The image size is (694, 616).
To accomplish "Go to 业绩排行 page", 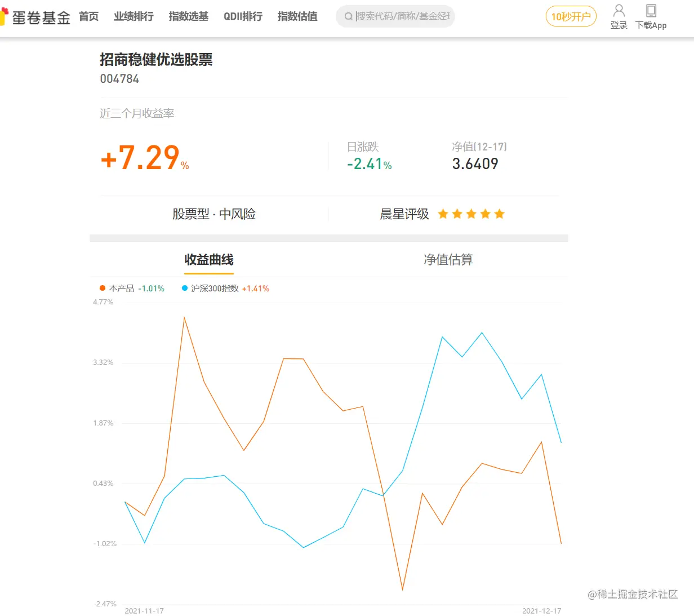I will (x=134, y=16).
